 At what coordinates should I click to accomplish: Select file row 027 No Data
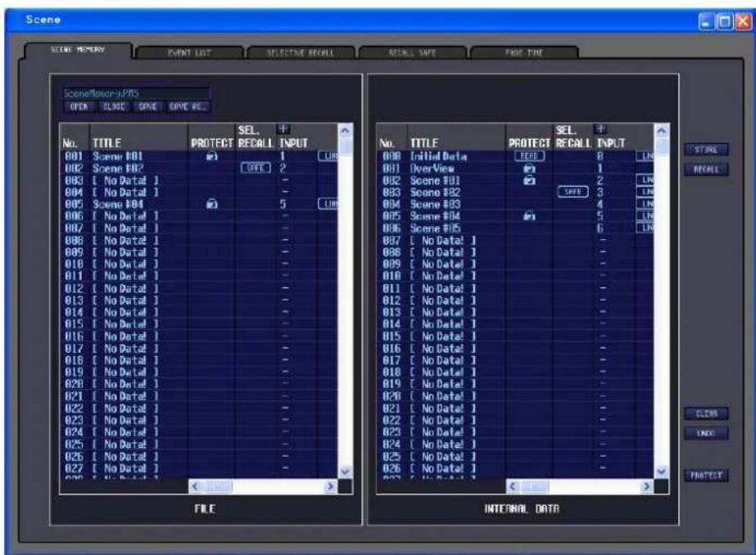(199, 468)
